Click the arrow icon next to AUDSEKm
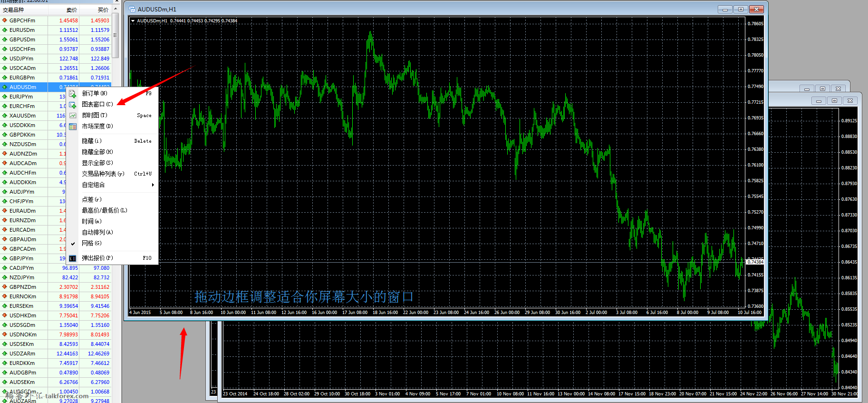868x403 pixels. (x=4, y=382)
